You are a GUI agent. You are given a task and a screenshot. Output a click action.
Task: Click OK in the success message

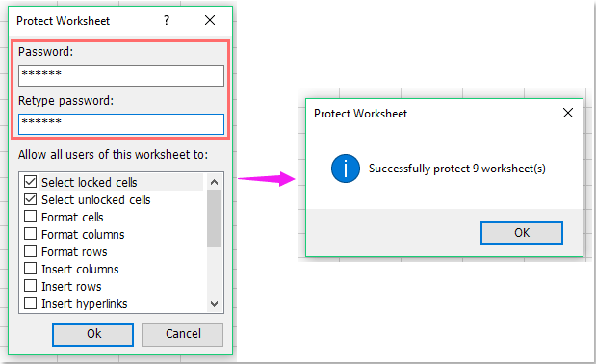522,233
